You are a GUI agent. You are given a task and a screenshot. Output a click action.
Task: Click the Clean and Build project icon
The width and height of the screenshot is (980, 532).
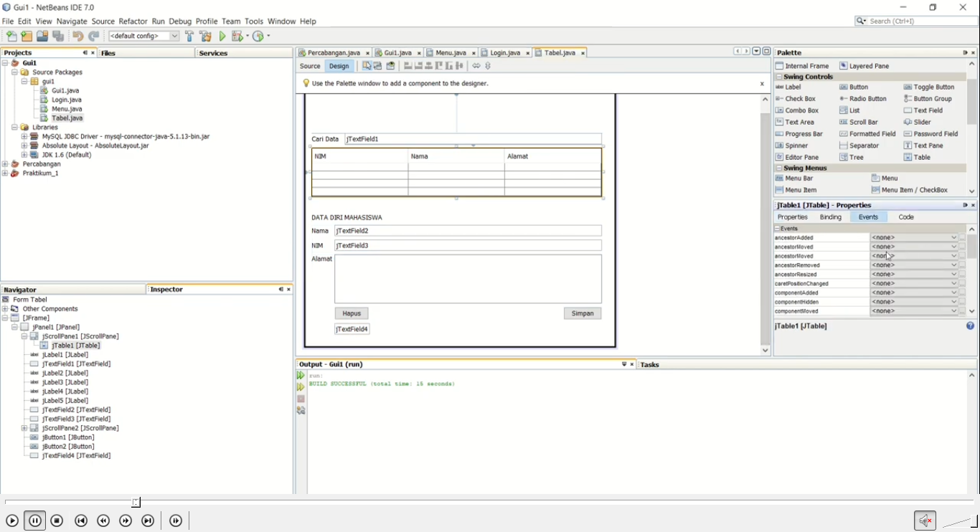coord(206,35)
